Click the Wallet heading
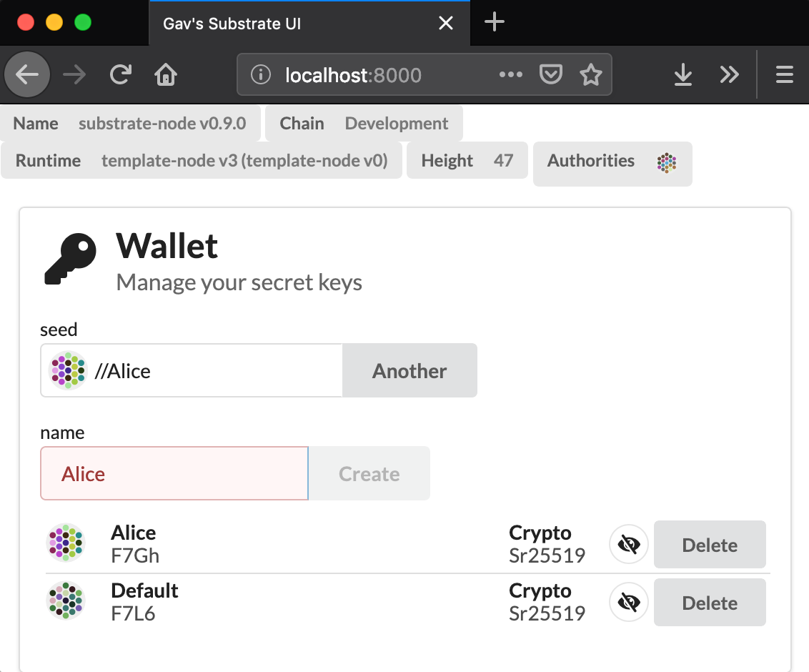The width and height of the screenshot is (809, 672). click(167, 246)
